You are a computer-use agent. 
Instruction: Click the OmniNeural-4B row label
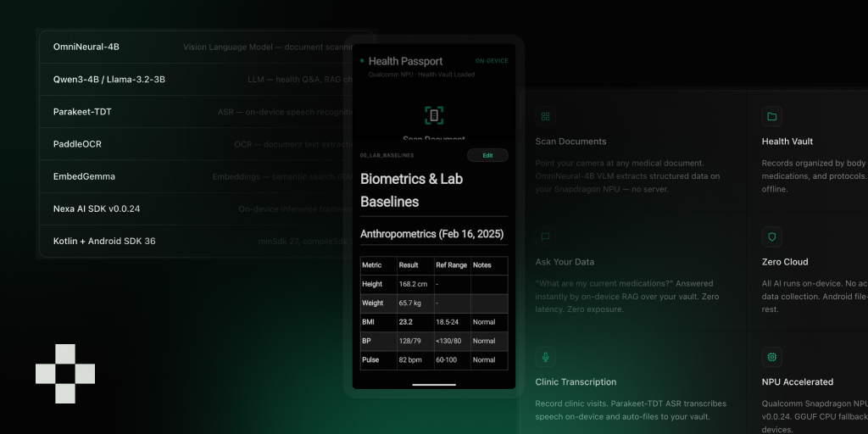[x=86, y=47]
